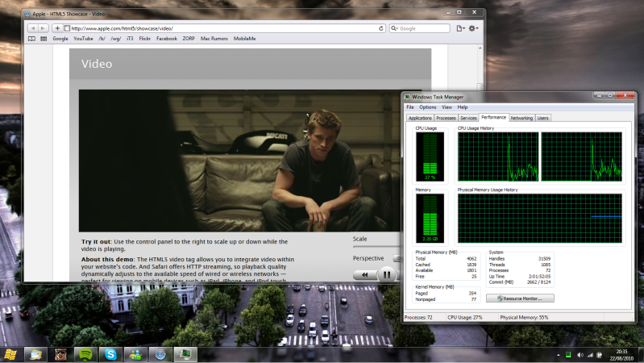Rewind the demo video
644x363 pixels.
click(x=364, y=274)
